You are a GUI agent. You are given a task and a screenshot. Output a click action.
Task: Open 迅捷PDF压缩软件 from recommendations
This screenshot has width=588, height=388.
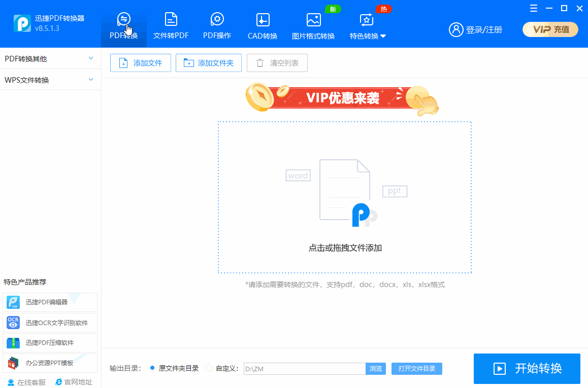point(50,343)
